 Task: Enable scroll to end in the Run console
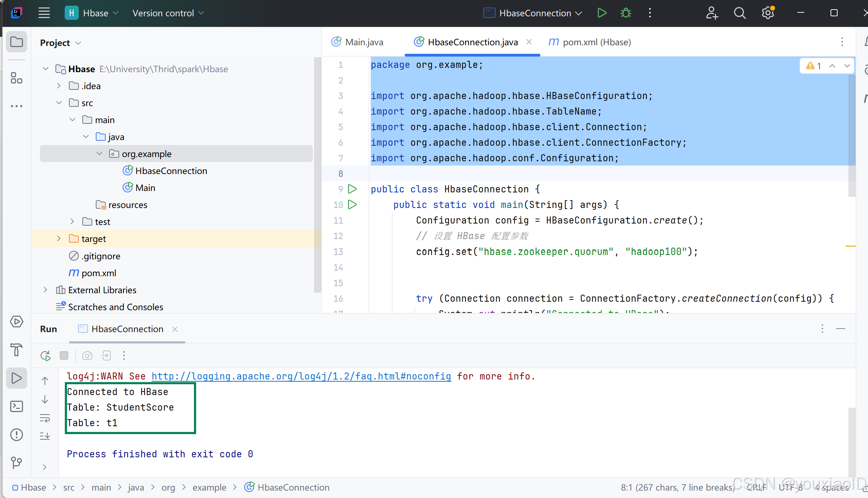45,436
